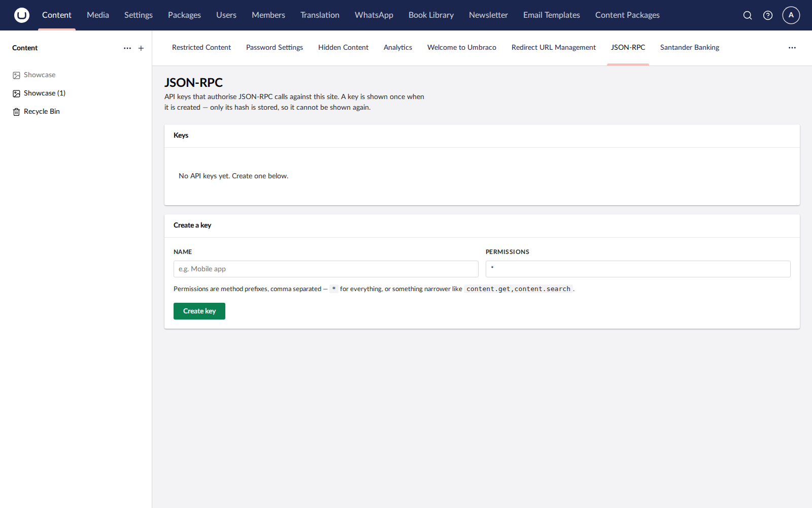Screen dimensions: 812x508
Task: Open the Packages section
Action: coord(184,15)
